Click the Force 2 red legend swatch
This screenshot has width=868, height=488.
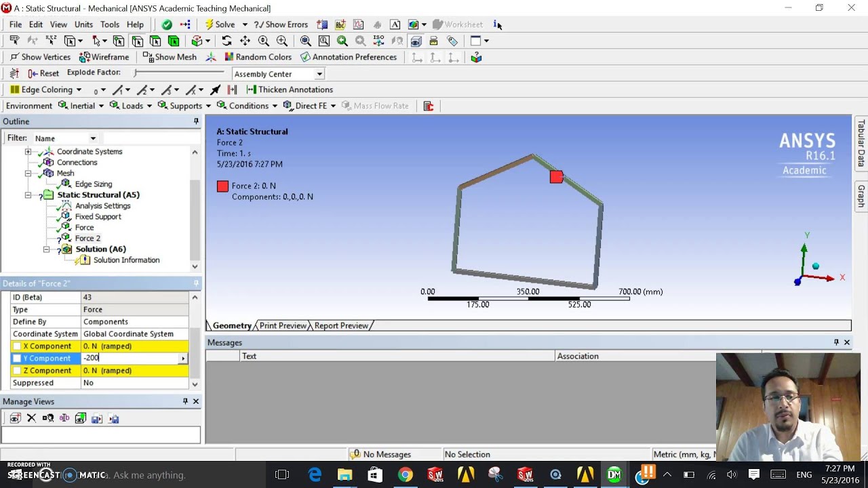pos(222,186)
